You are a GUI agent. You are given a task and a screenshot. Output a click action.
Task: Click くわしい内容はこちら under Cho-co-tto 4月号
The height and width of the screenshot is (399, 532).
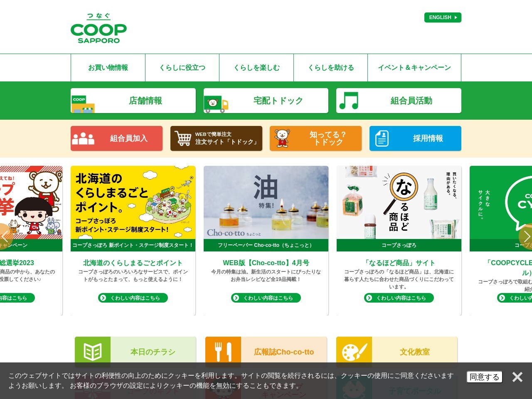pos(266,298)
